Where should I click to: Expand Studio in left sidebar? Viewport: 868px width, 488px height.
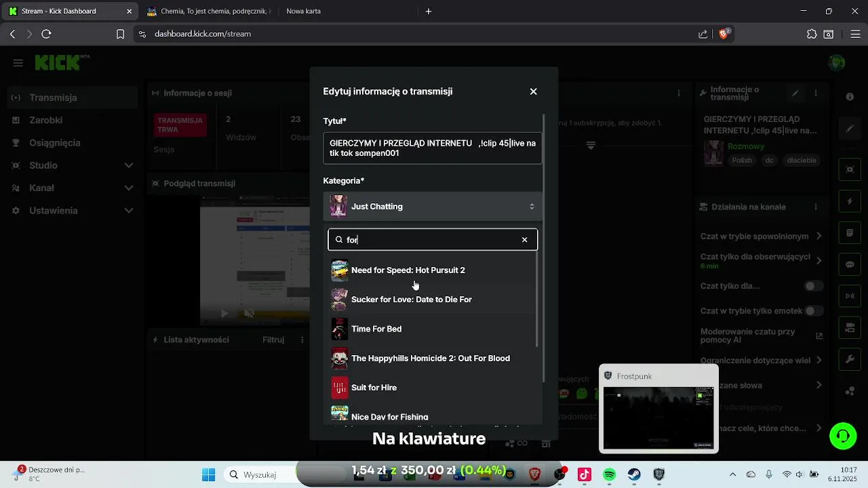point(128,165)
